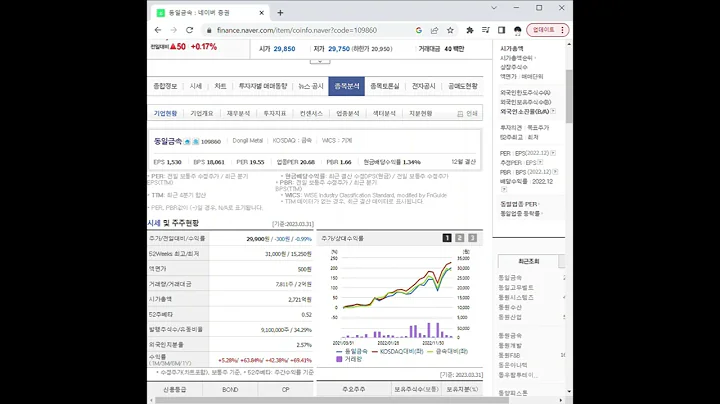Click first small icon beside 동일금속 name
The height and width of the screenshot is (404, 720).
(x=187, y=141)
